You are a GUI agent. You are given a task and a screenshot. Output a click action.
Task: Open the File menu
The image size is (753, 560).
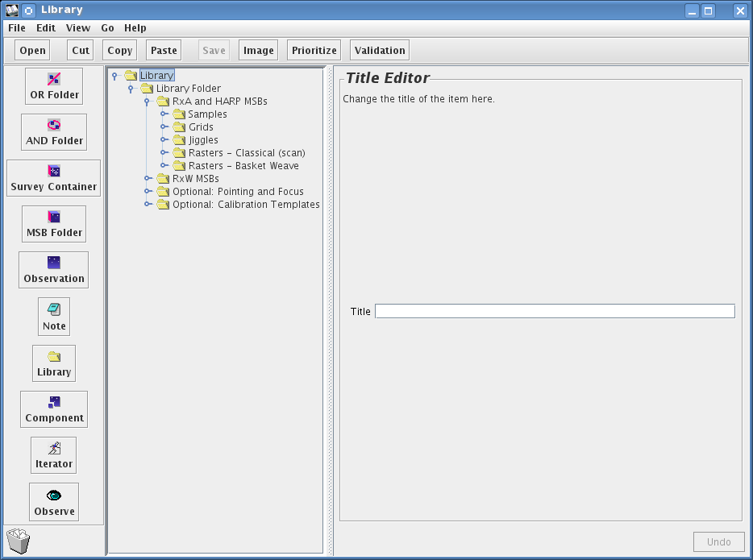tap(17, 28)
